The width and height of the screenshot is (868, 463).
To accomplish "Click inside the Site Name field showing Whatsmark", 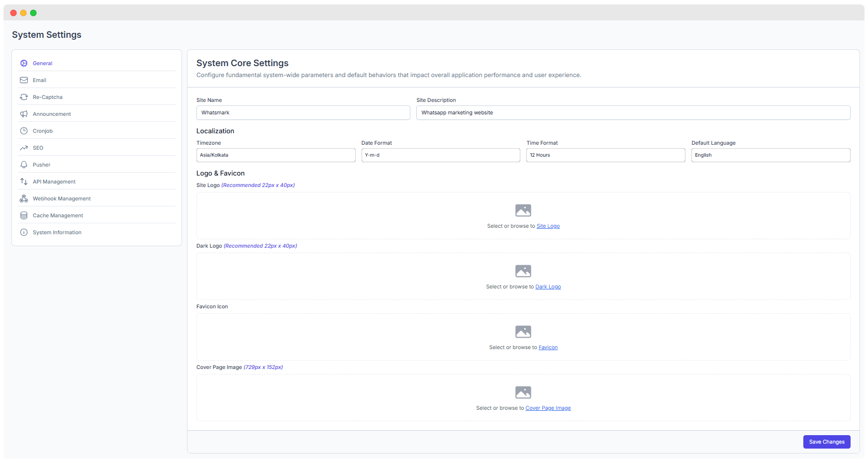I will pyautogui.click(x=303, y=112).
